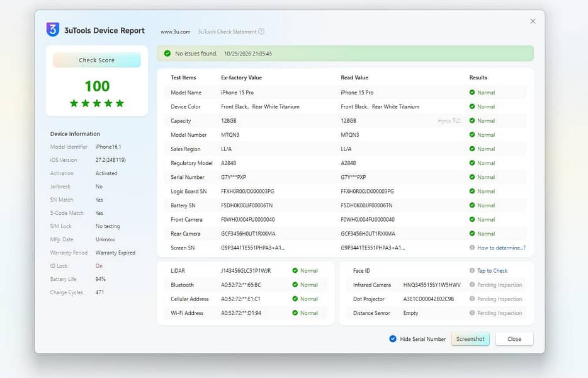Click the Model Number ex-factory value MTQN3
588x378 pixels.
[230, 135]
